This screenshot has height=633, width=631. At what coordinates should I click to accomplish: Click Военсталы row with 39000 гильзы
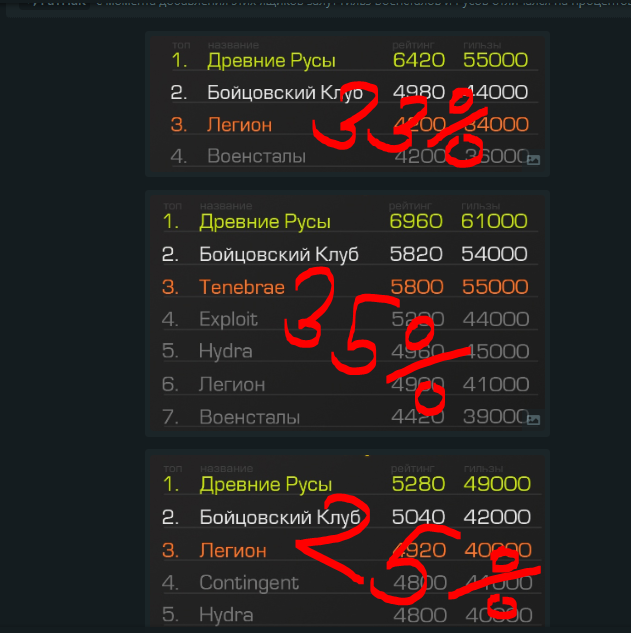pos(349,417)
